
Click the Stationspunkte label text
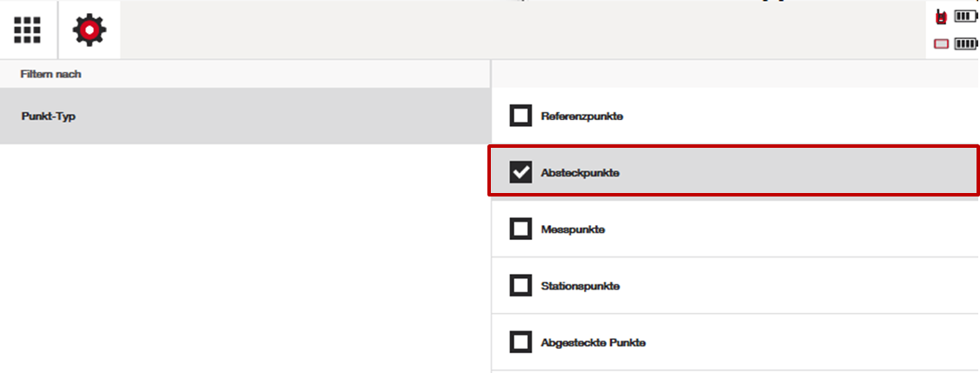[x=580, y=286]
